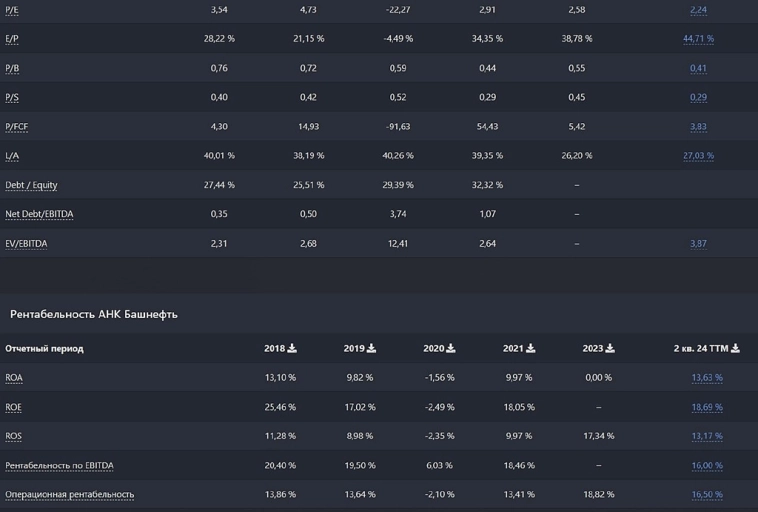Open the ROE profitability label
Viewport: 758px width, 512px height.
[14, 407]
